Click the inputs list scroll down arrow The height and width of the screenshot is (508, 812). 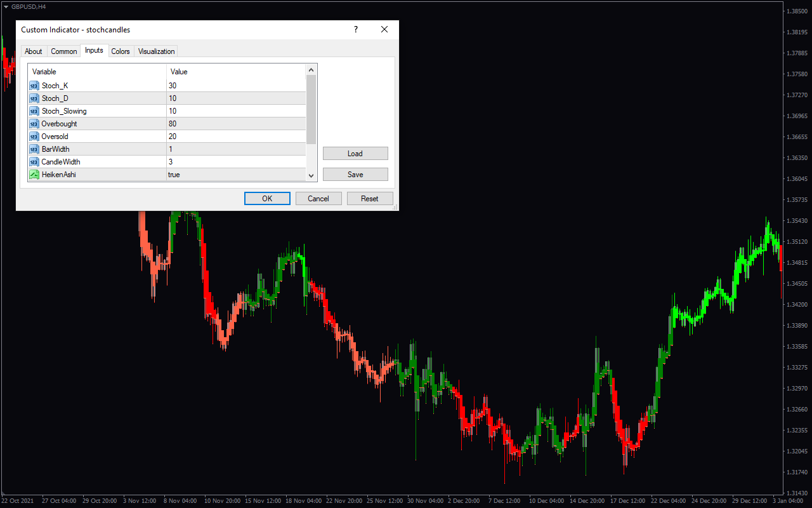click(x=311, y=175)
